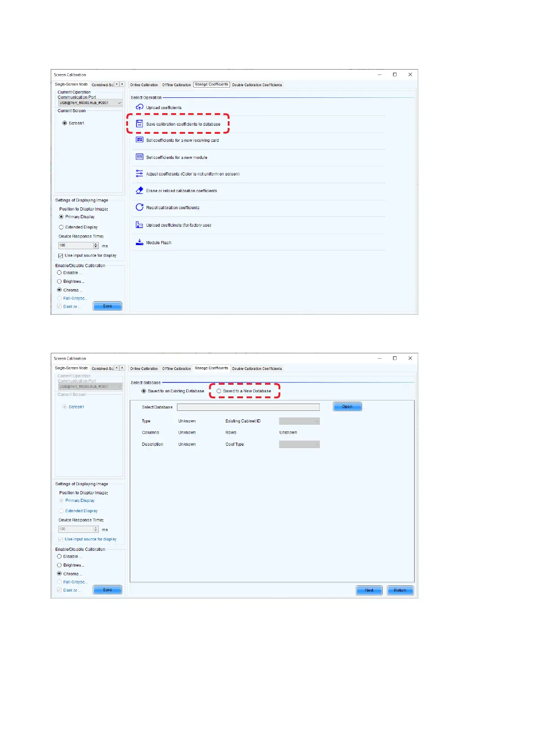Click the Save calibration coefficients to database icon
535x756 pixels.
click(x=140, y=124)
